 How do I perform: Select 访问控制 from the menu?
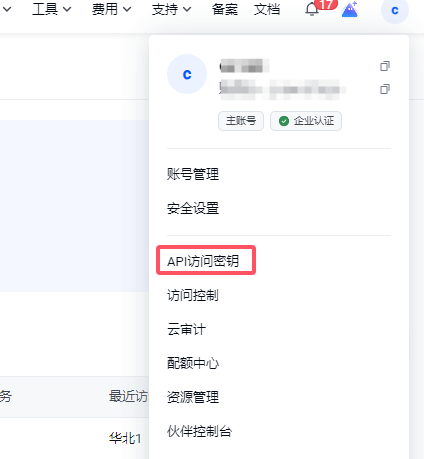point(193,295)
